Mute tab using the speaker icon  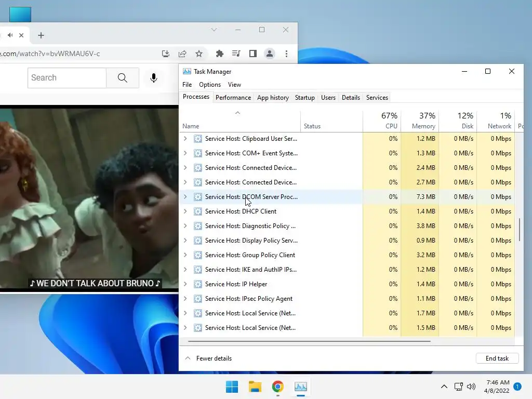click(x=10, y=35)
